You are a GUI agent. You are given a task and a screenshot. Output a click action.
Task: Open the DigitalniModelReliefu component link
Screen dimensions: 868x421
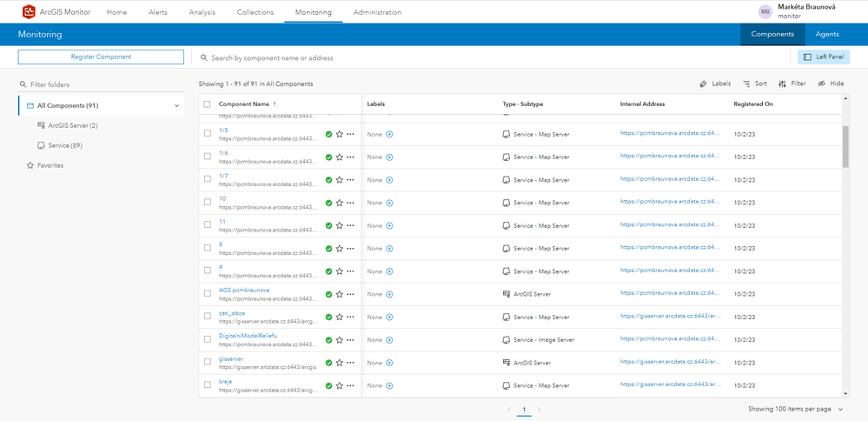tap(248, 336)
